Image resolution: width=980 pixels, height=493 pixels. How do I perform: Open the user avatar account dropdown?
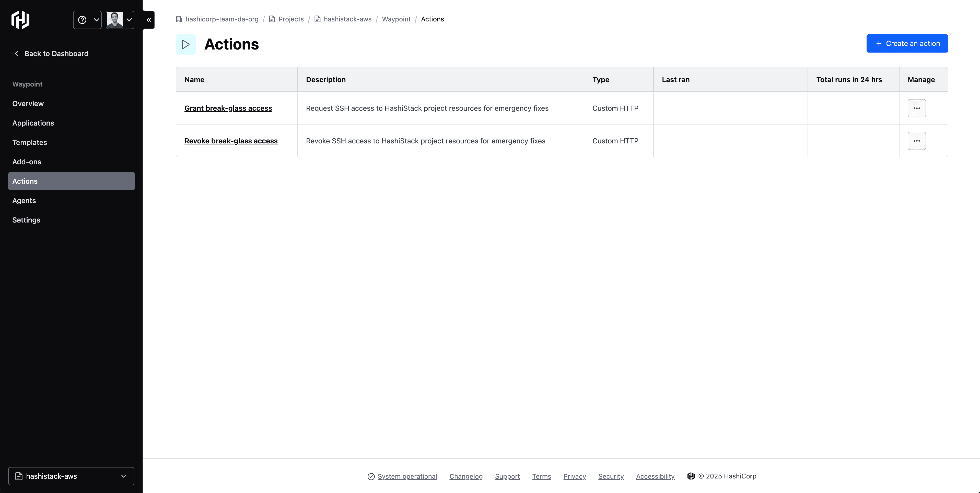tap(120, 20)
